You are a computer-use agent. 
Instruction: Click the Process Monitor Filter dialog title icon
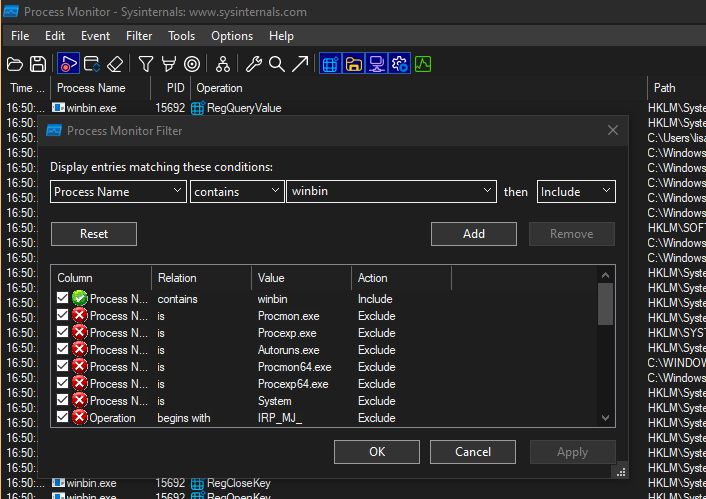54,131
